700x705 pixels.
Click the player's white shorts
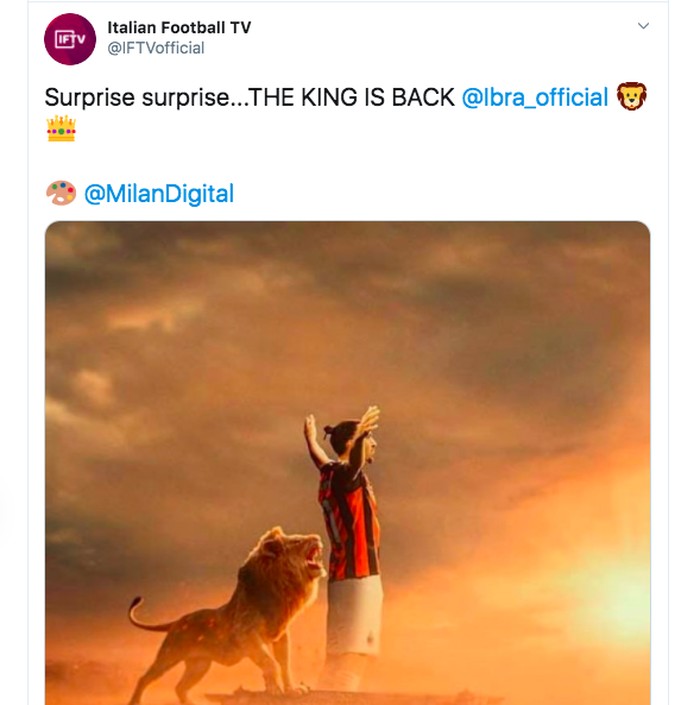pos(354,615)
